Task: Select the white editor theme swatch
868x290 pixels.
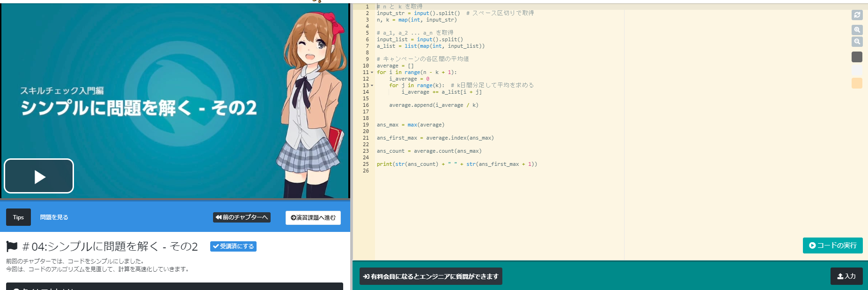Action: [x=857, y=70]
